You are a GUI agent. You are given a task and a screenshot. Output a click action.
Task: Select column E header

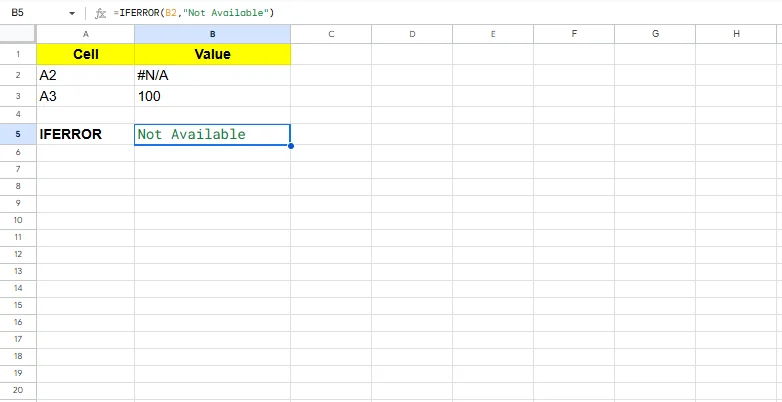[x=493, y=34]
